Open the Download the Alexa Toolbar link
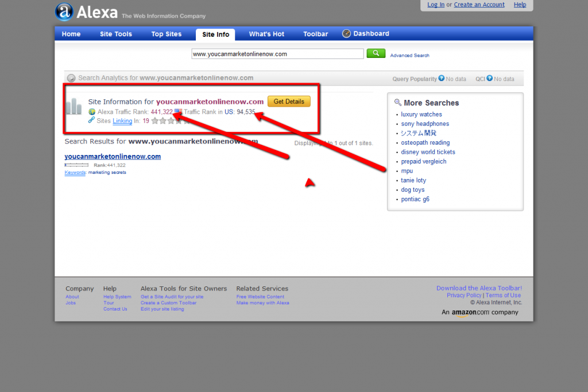 coord(479,288)
